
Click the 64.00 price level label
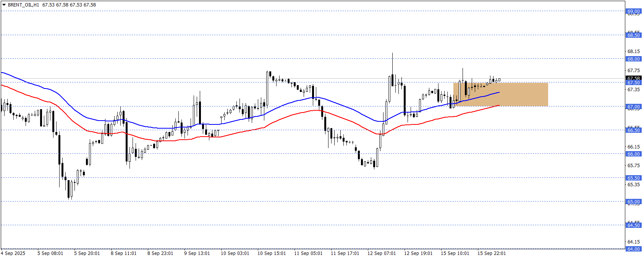point(633,249)
